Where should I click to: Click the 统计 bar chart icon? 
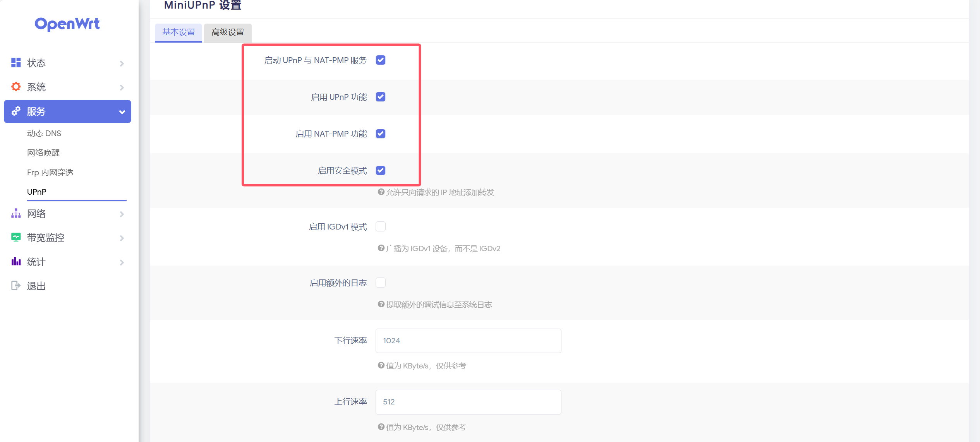pos(16,262)
